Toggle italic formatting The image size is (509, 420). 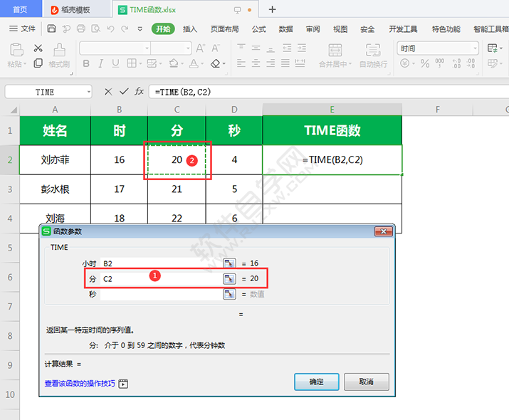pyautogui.click(x=102, y=63)
